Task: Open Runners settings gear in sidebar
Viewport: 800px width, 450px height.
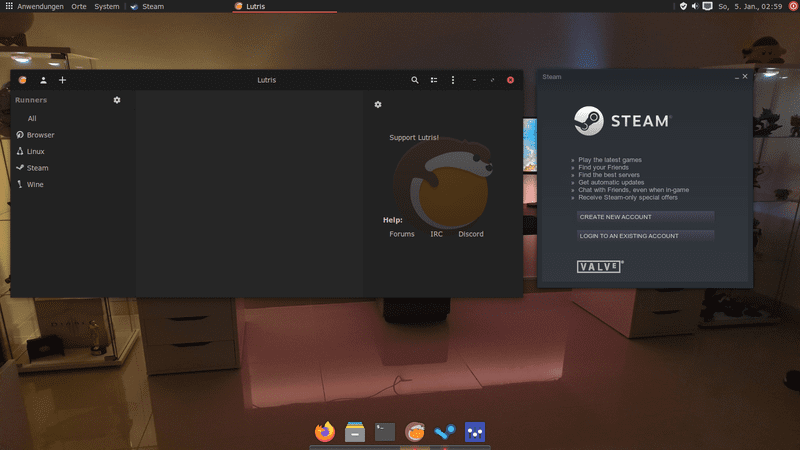Action: click(117, 100)
